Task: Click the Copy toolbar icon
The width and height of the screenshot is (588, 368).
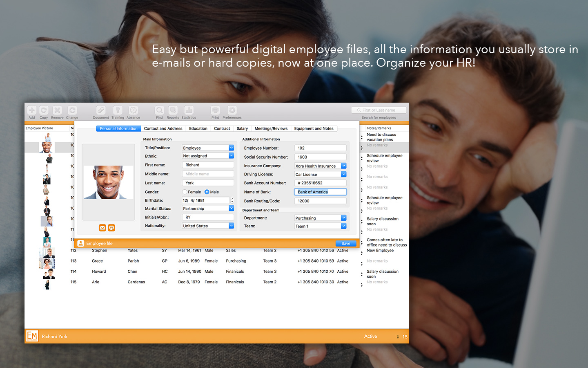Action: click(44, 110)
